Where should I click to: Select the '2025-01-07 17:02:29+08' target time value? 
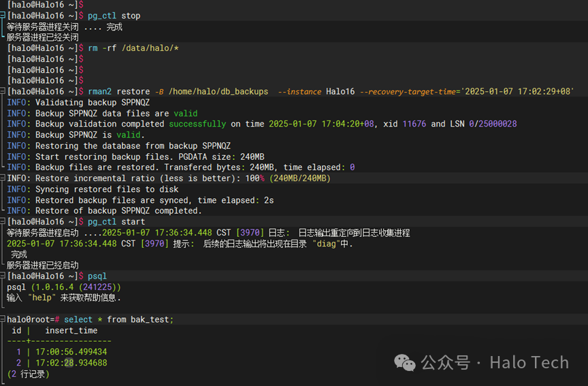click(517, 91)
